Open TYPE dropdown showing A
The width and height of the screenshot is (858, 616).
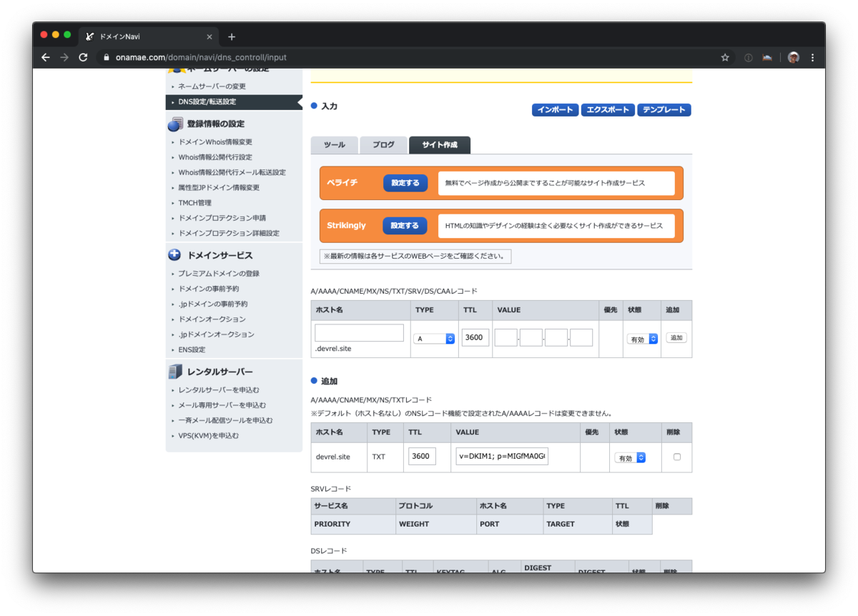[434, 339]
